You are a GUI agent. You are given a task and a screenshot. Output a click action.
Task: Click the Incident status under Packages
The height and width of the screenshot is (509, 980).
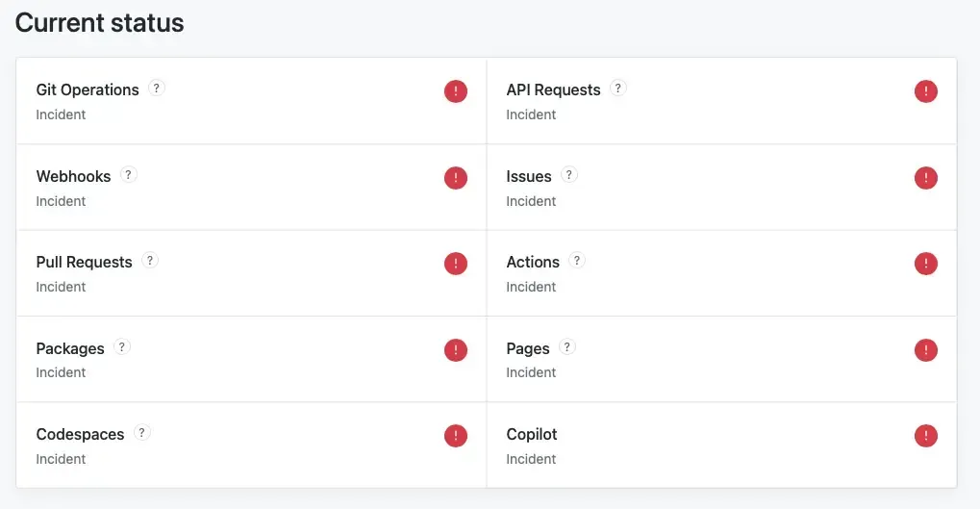pos(61,372)
